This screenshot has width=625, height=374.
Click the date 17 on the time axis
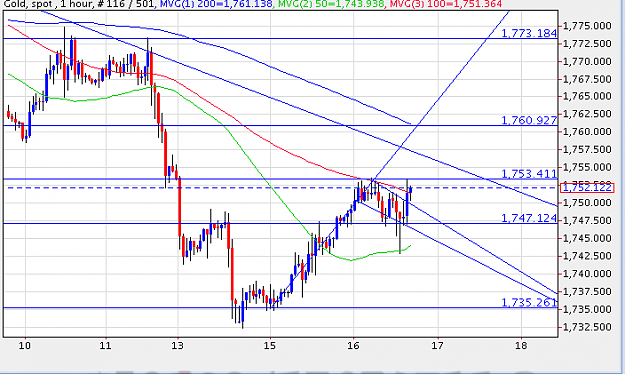tap(437, 345)
